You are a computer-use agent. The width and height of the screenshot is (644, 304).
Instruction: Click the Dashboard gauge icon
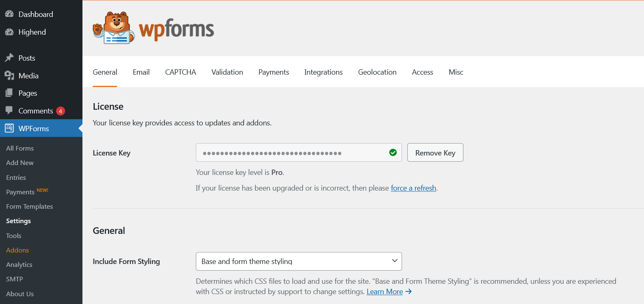(x=9, y=14)
